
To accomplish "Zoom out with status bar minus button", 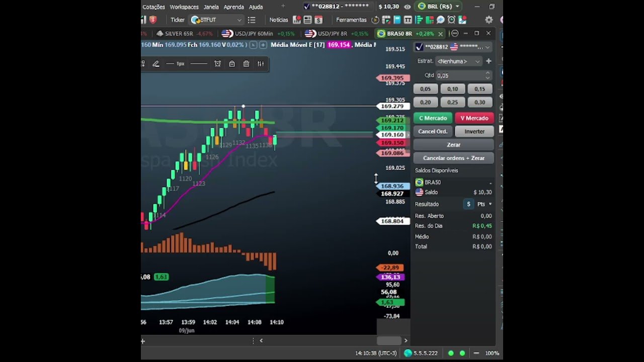I will pyautogui.click(x=476, y=353).
